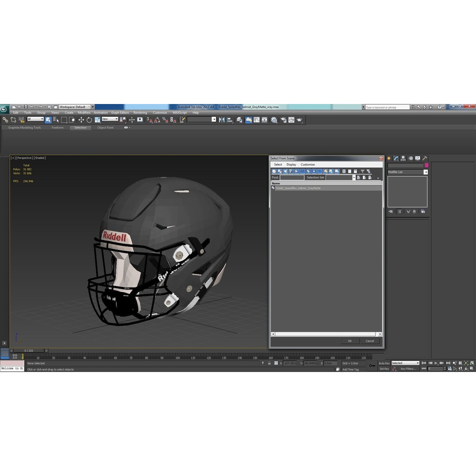Click the Mirror tool icon
Viewport: 476px width, 476px height.
[222, 120]
